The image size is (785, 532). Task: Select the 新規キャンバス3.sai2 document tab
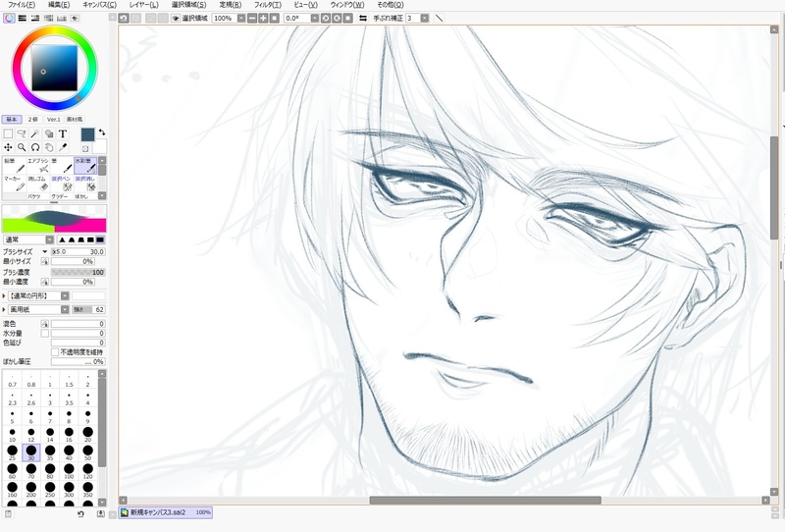click(x=166, y=512)
